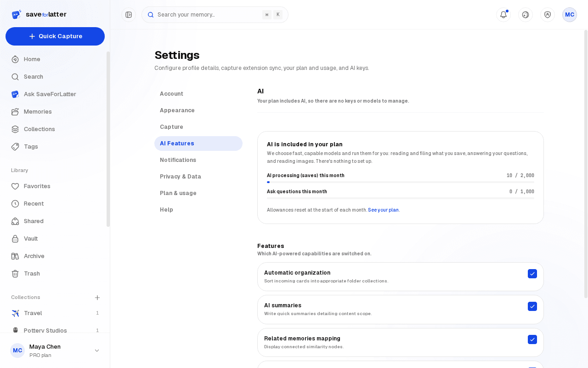Screen dimensions: 588x368
Task: Open Collections in the sidebar
Action: pyautogui.click(x=55, y=129)
